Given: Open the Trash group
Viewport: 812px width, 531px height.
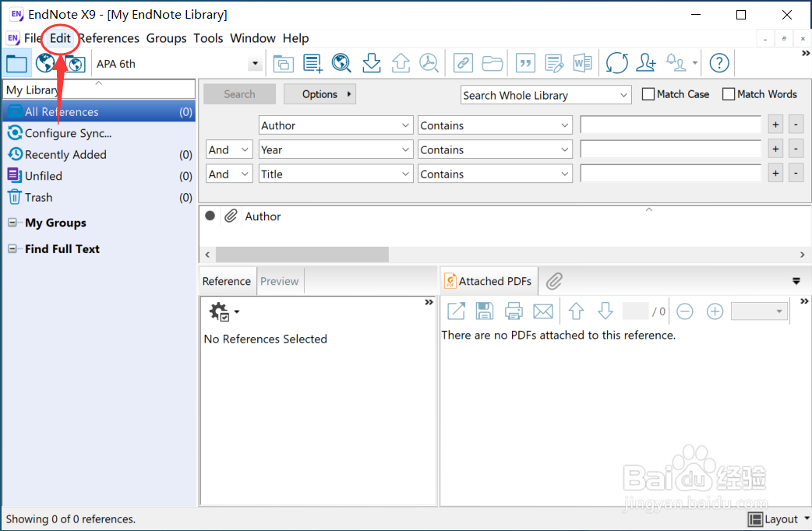Looking at the screenshot, I should [99, 197].
